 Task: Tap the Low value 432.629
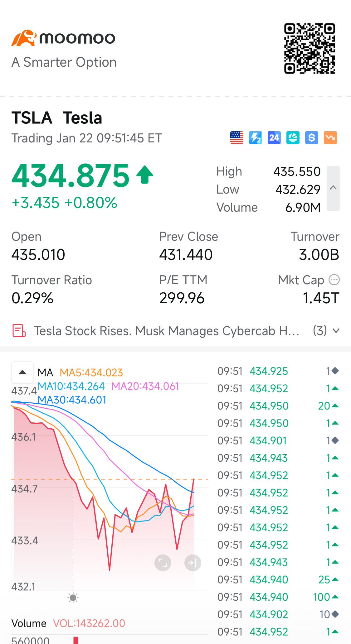(x=298, y=190)
